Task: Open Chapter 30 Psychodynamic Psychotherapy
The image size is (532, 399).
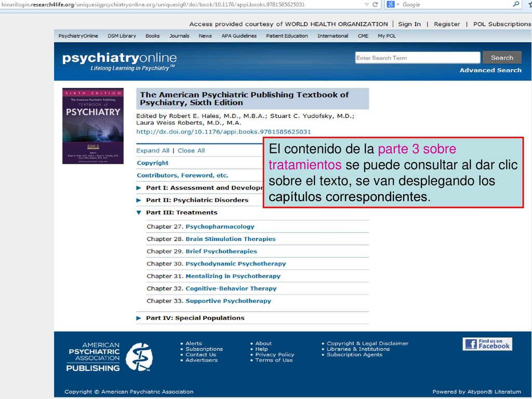Action: [x=235, y=264]
